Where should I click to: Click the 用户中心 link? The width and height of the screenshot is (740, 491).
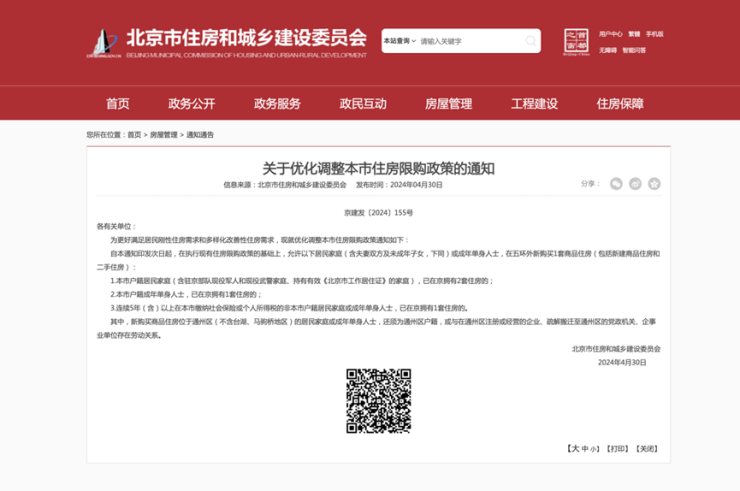pyautogui.click(x=610, y=34)
